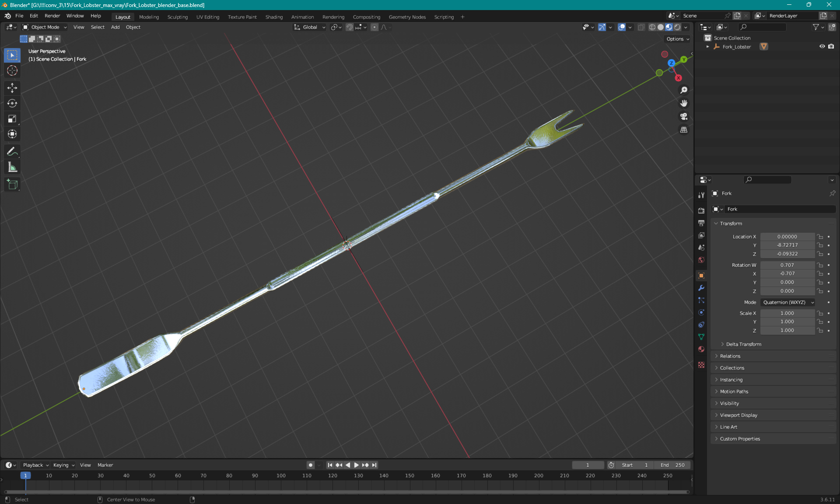Expand the Relations panel
Image resolution: width=840 pixels, height=504 pixels.
coord(730,356)
